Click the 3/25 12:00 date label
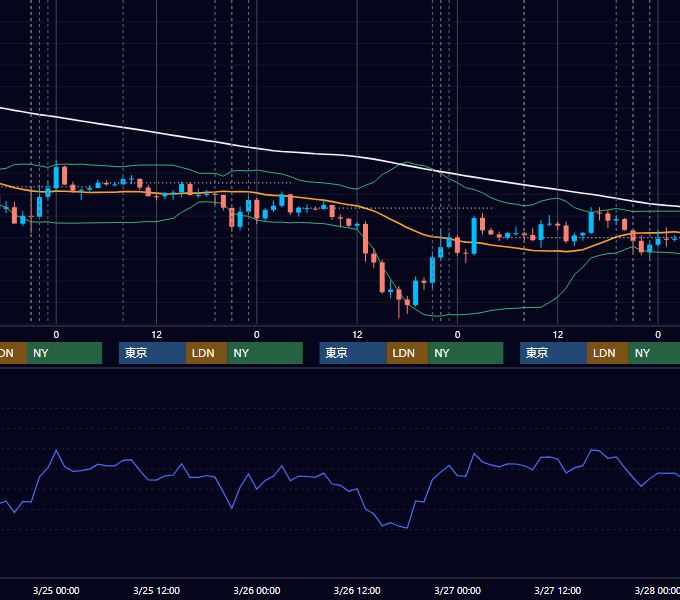 (157, 590)
